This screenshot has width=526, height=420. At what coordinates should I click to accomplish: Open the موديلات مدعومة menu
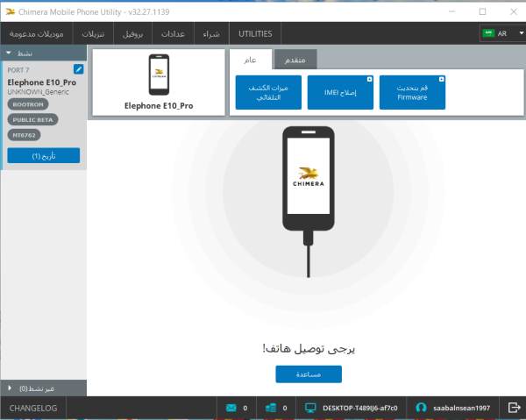coord(37,33)
